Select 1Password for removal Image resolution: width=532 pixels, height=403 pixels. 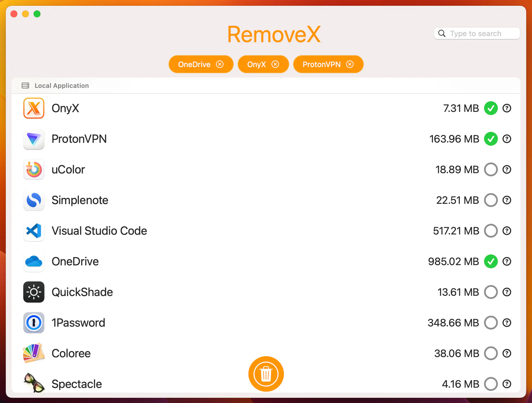point(491,323)
